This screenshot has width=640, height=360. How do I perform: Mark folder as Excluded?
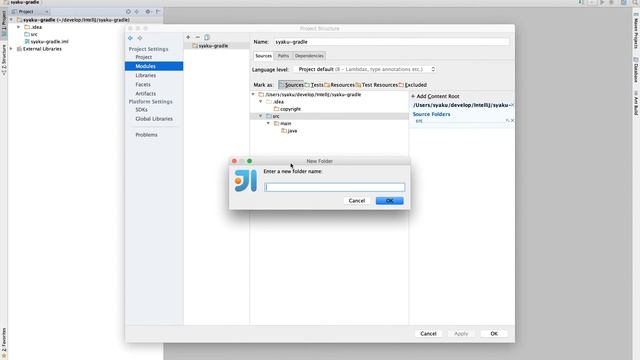click(x=413, y=85)
